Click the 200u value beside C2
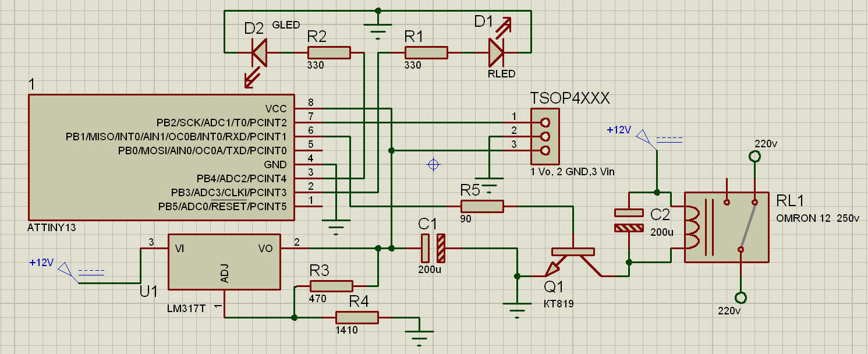The image size is (868, 354). click(x=662, y=231)
